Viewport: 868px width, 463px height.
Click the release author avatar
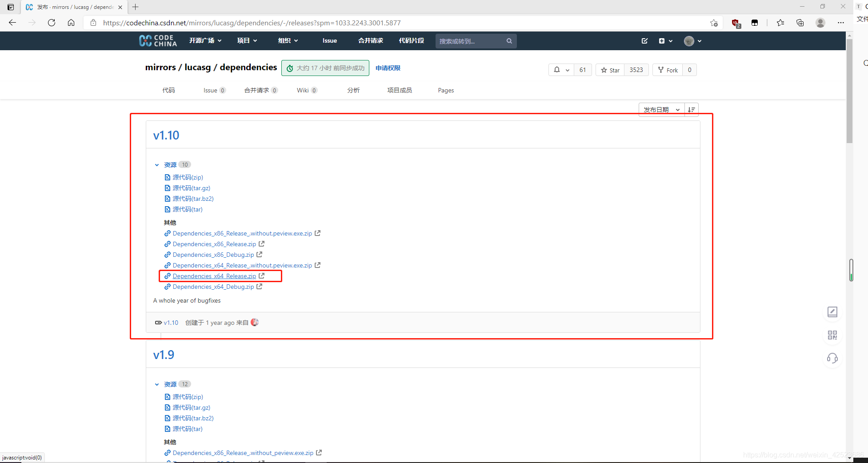click(x=255, y=322)
